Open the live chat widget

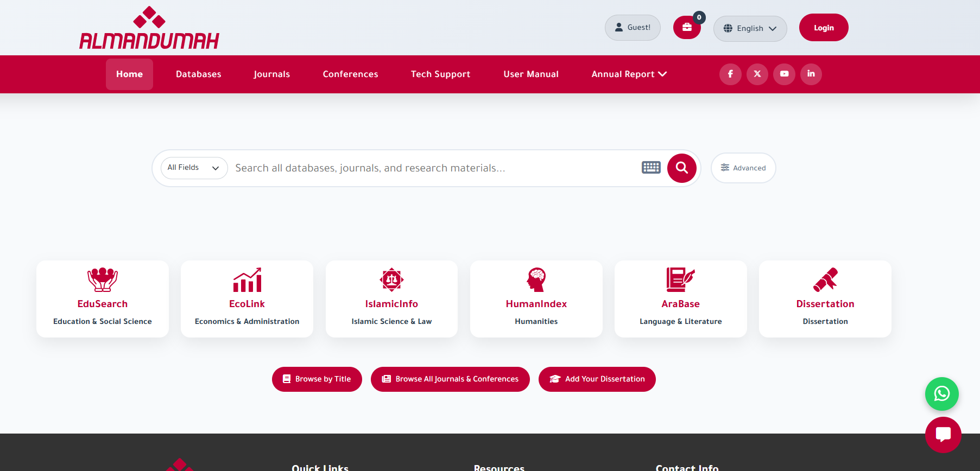943,435
